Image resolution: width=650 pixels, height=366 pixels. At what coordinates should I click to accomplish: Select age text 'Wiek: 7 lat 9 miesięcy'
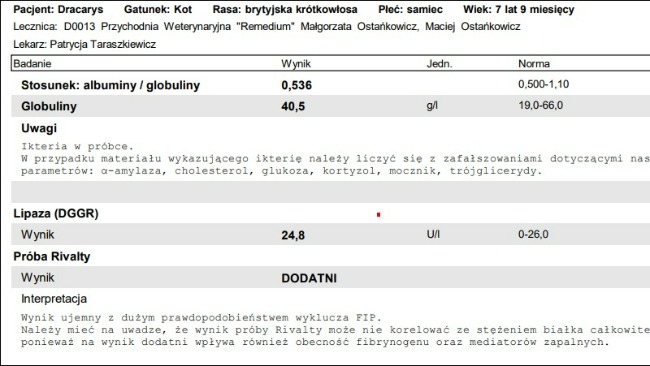[x=519, y=10]
